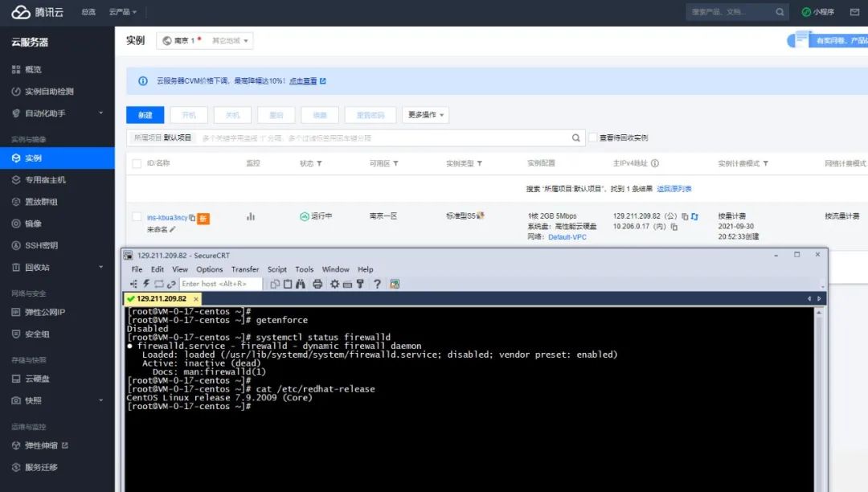Click SecureCRT terminal vertical scrollbar
Image resolution: width=868 pixels, height=492 pixels.
[x=819, y=399]
